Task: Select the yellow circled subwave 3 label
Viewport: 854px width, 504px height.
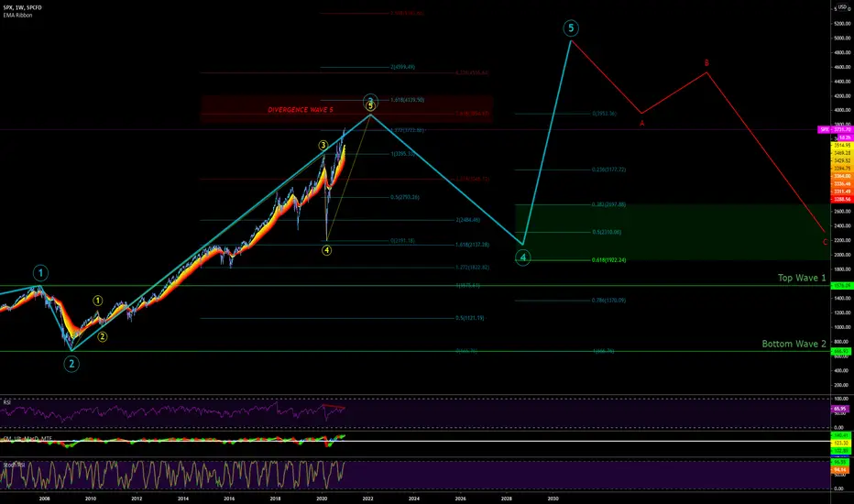Action: tap(323, 145)
